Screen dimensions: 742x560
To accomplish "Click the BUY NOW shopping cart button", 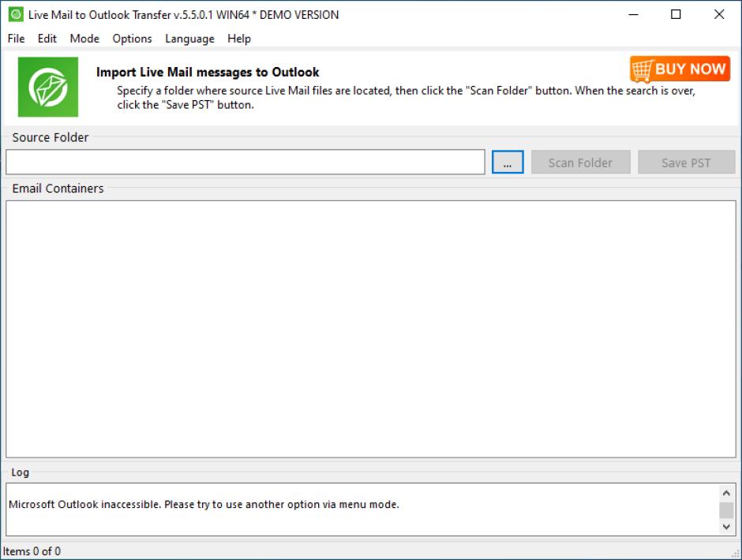I will 680,69.
